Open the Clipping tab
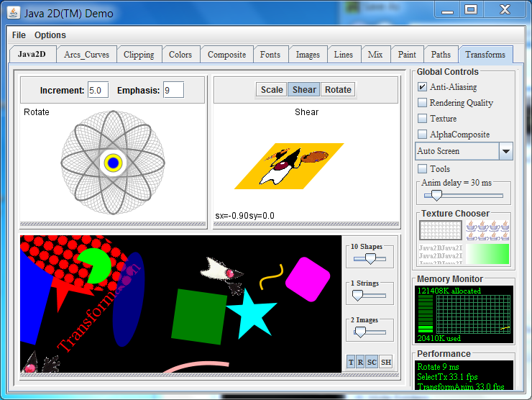The width and height of the screenshot is (532, 400). click(139, 55)
